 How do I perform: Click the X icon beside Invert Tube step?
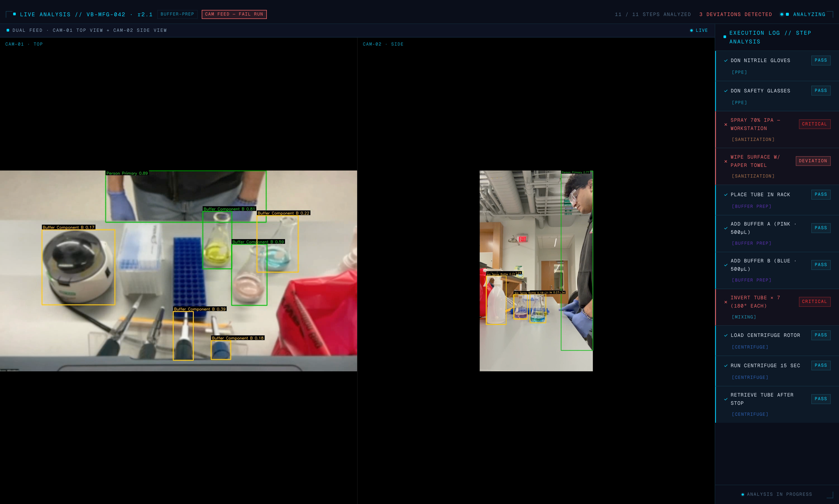coord(726,302)
